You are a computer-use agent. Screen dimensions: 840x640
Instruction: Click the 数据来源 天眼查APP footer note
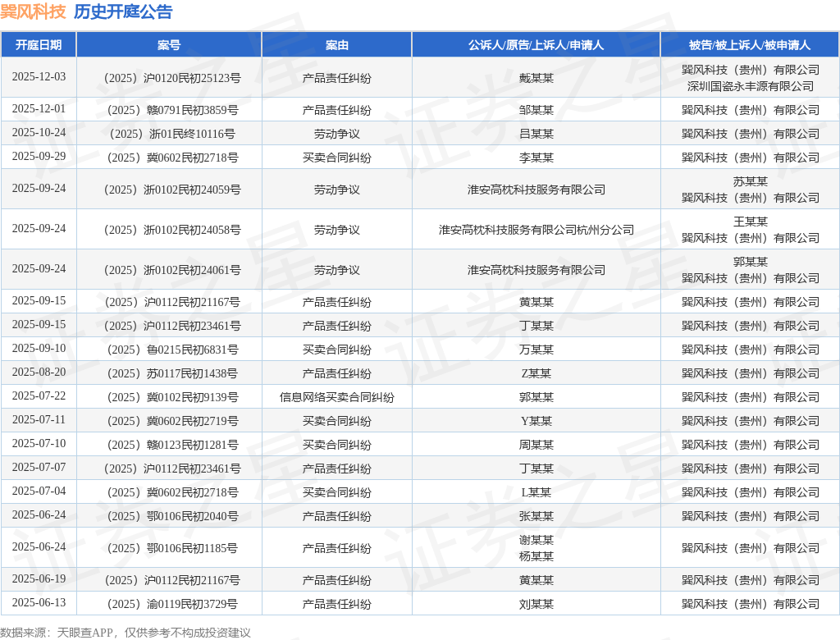point(126,633)
